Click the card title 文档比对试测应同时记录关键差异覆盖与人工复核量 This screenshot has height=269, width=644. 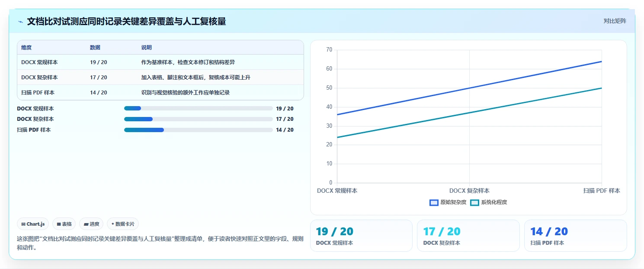tap(126, 22)
